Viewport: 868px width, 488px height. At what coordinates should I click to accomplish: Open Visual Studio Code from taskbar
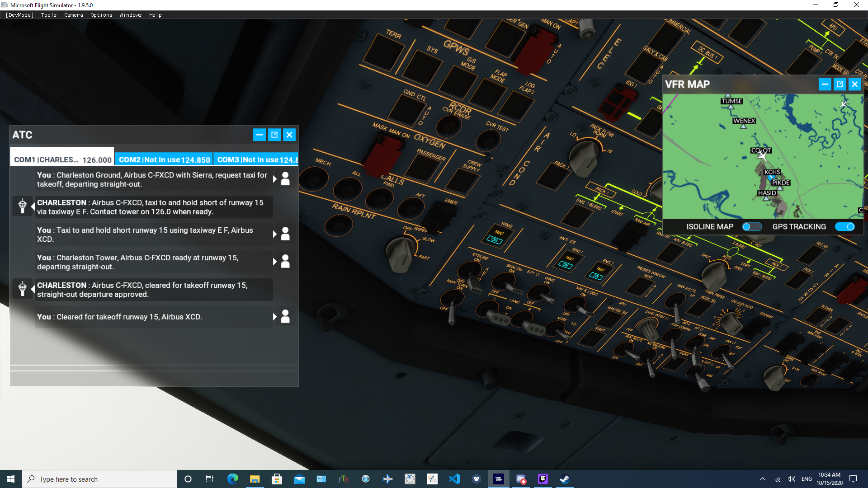click(x=454, y=479)
